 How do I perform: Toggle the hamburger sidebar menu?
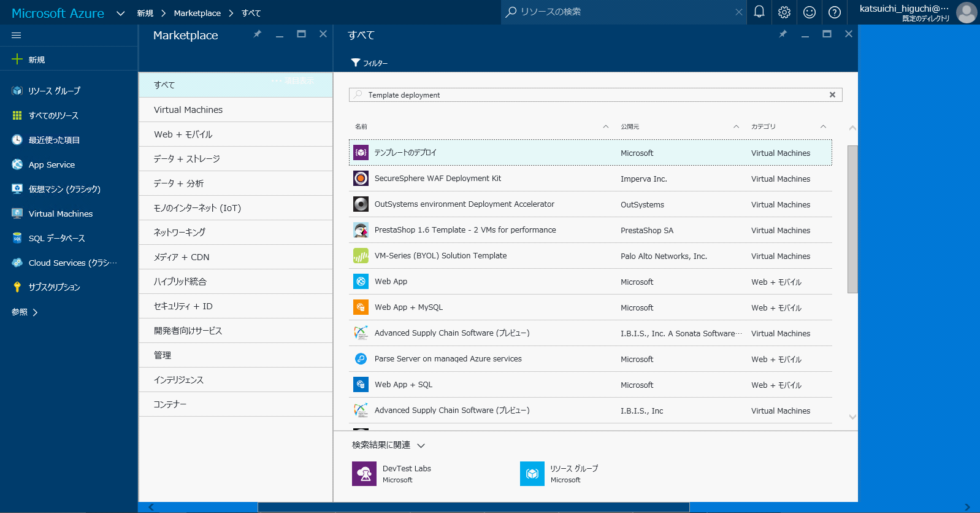coord(17,36)
